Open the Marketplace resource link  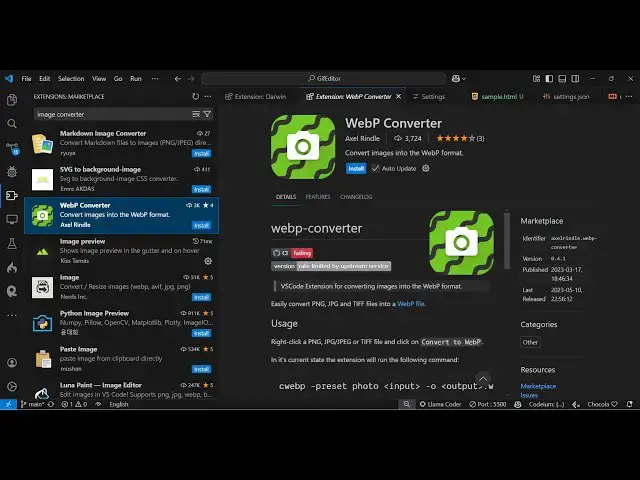tap(538, 386)
